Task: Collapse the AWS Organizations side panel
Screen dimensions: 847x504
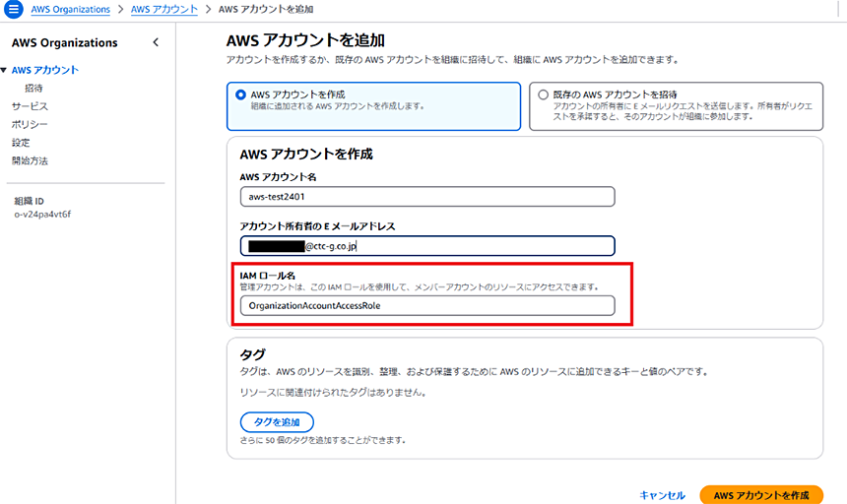Action: click(156, 42)
